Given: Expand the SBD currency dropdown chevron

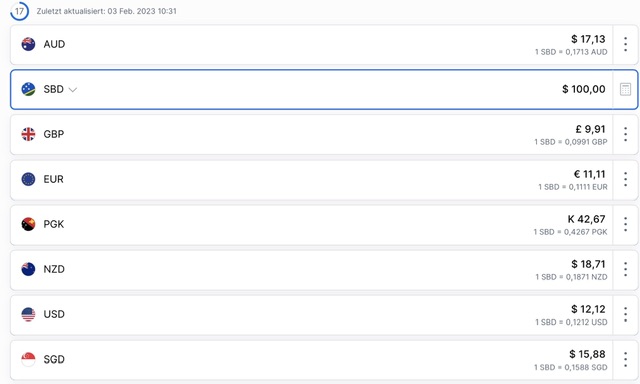Looking at the screenshot, I should click(73, 90).
